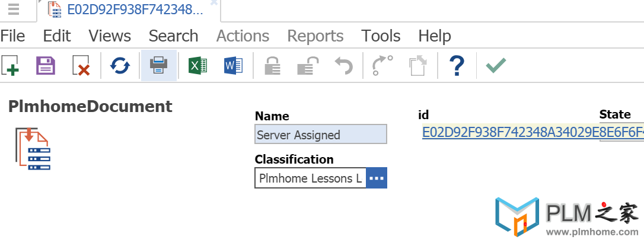Open Classification picker with ellipsis button
644x246 pixels.
(377, 178)
